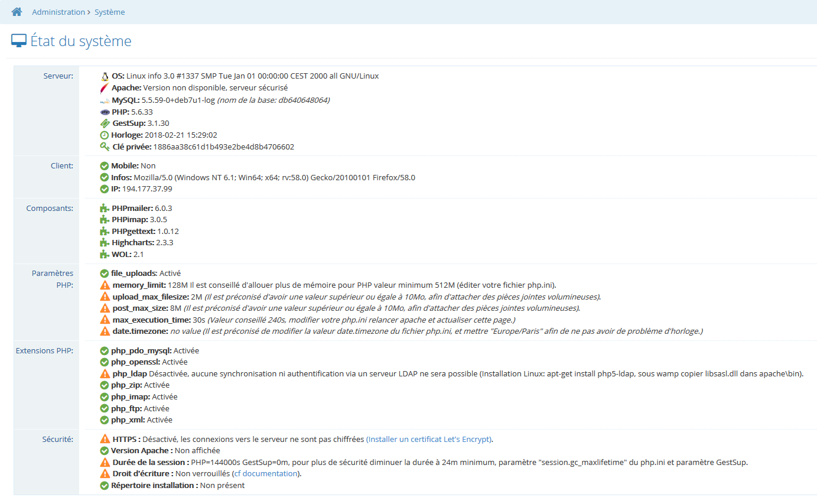The height and width of the screenshot is (504, 817).
Task: Open the cf documentation link
Action: 265,474
